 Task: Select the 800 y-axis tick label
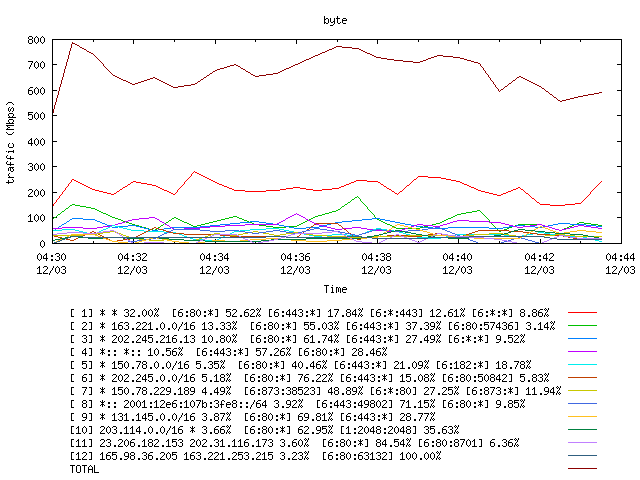(x=36, y=40)
